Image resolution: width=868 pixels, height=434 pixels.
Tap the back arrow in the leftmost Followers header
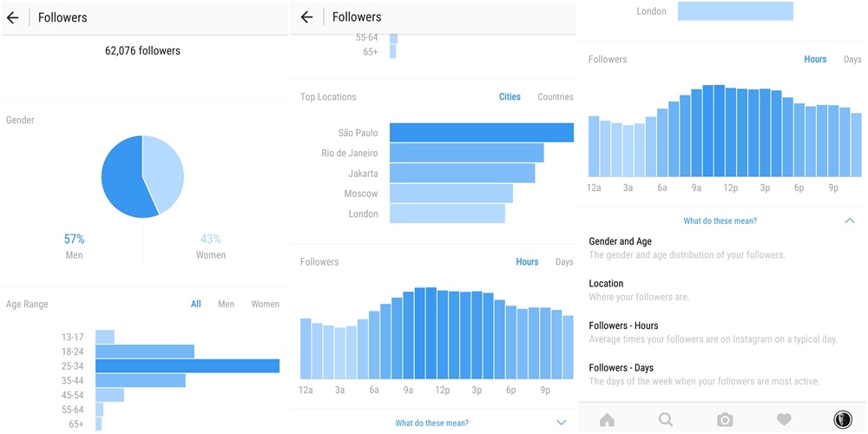click(13, 17)
